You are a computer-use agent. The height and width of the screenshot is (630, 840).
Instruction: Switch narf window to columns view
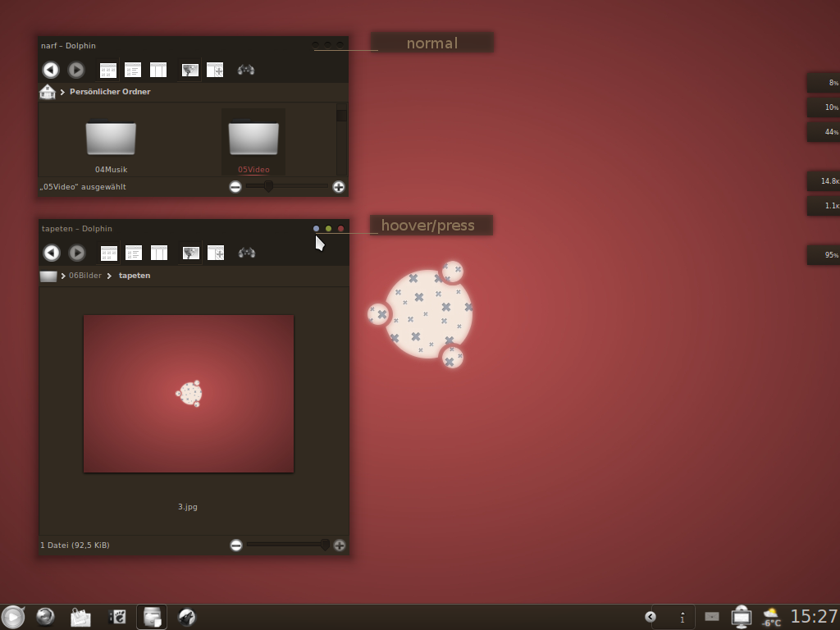(158, 71)
